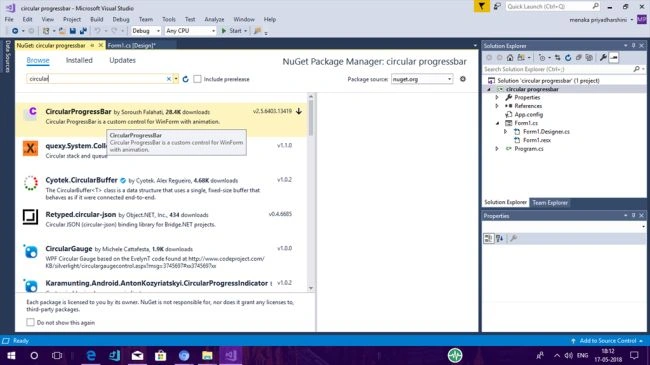Viewport: 650px width, 365px height.
Task: Open Properties via the wrench icon in Solution Explorer
Action: [603, 58]
